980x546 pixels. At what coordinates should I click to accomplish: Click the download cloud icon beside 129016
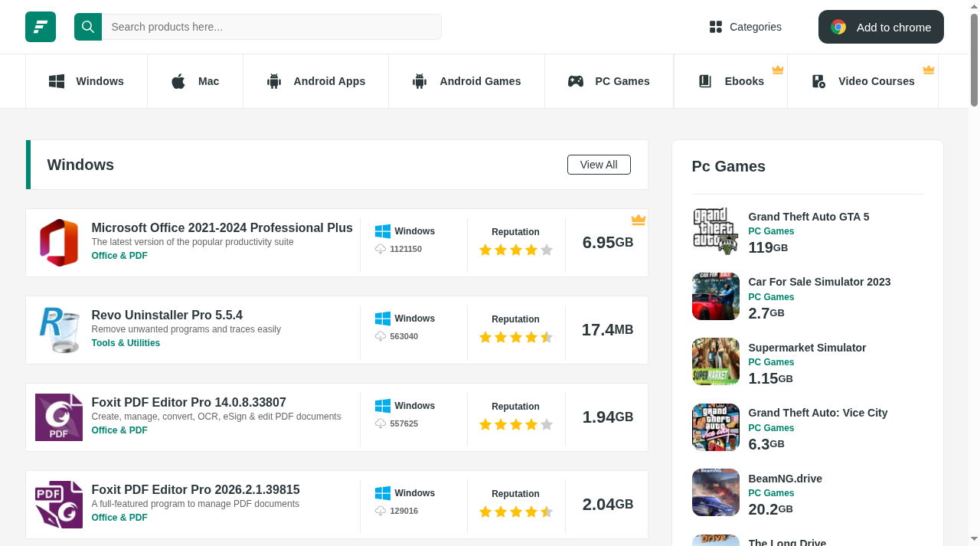[x=381, y=512]
